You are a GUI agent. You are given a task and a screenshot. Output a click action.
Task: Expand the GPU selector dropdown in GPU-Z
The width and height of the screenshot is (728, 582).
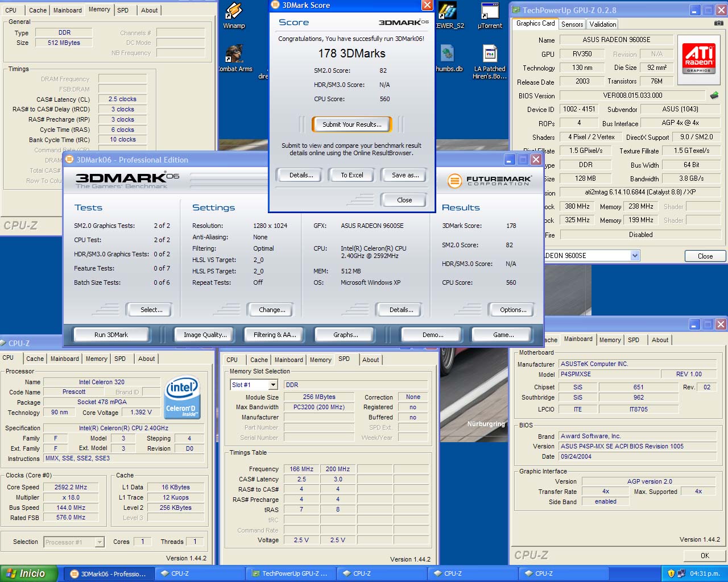(635, 256)
